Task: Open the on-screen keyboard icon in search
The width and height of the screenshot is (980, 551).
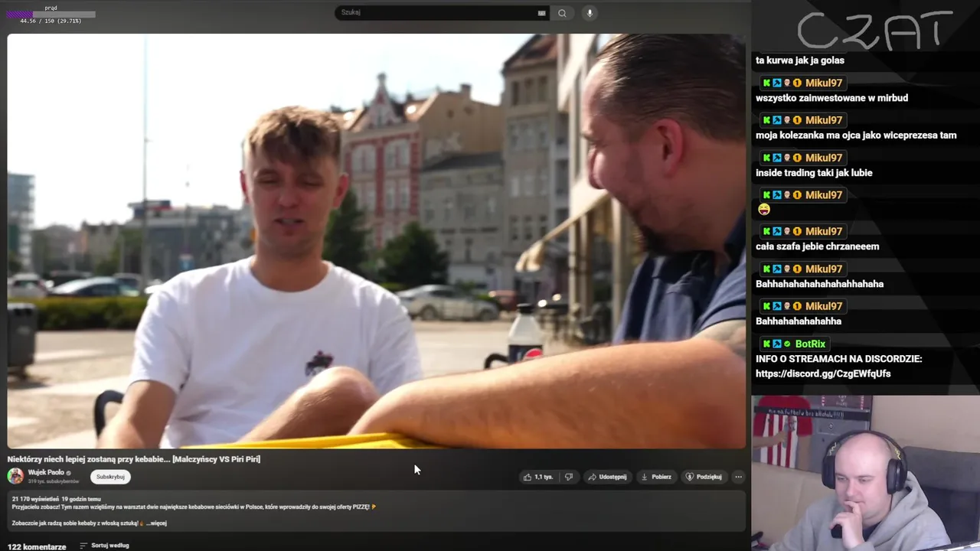Action: 541,13
